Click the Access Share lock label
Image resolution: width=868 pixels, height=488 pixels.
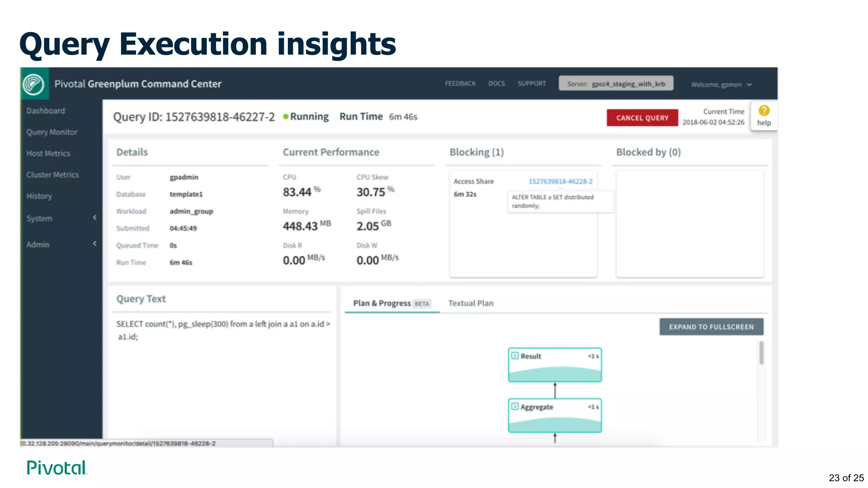[474, 181]
